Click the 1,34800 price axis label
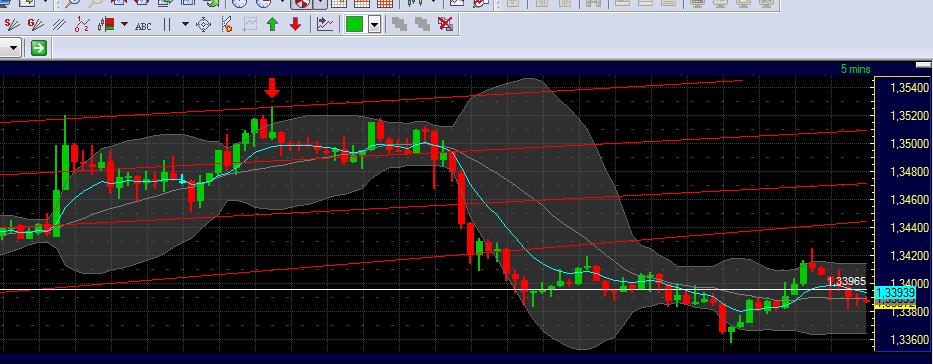933x364 pixels. coord(909,172)
